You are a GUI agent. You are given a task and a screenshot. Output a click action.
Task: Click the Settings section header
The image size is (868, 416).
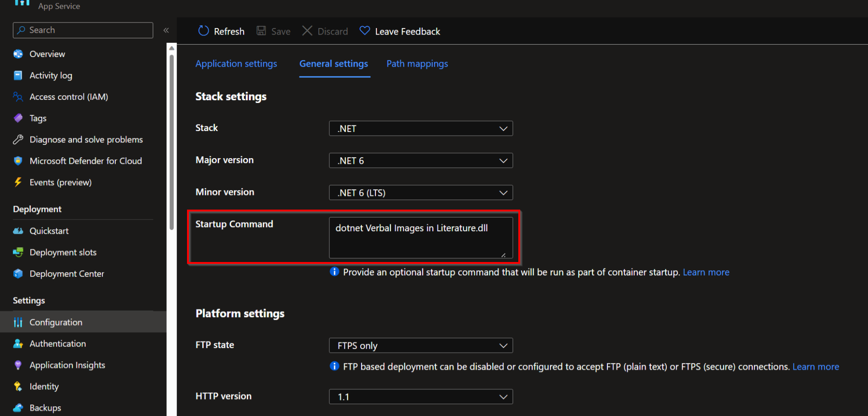tap(29, 301)
